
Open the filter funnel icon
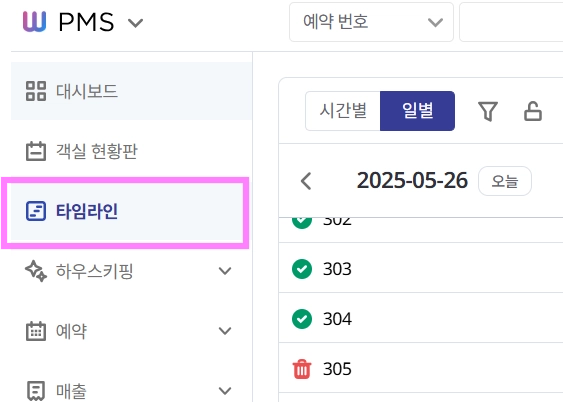(488, 111)
